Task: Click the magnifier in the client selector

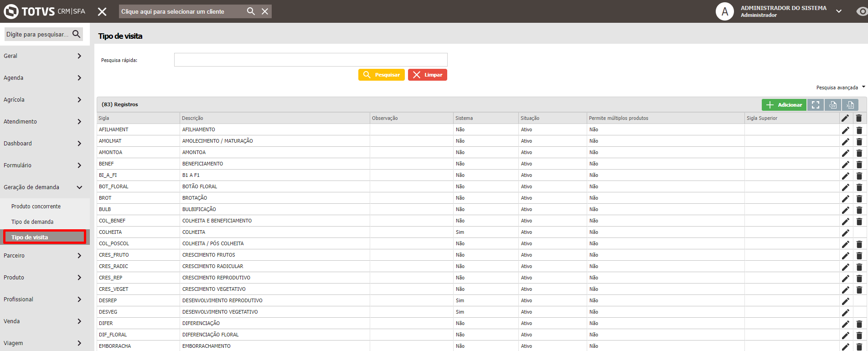Action: (251, 11)
